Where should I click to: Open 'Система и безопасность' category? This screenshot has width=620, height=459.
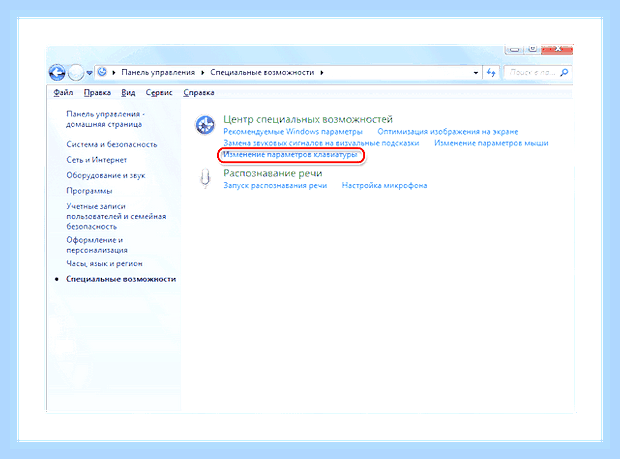pyautogui.click(x=112, y=144)
